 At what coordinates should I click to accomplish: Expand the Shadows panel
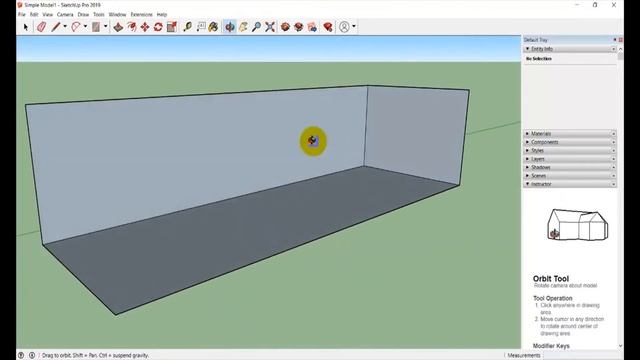pos(527,167)
